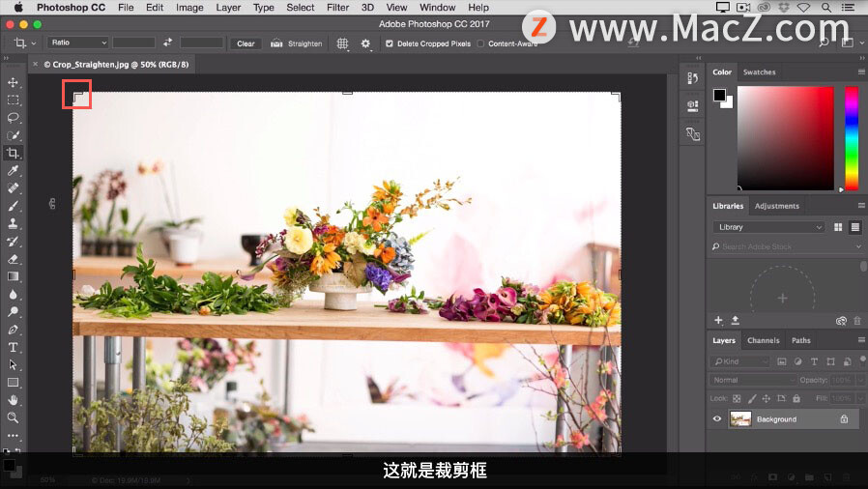Image resolution: width=868 pixels, height=489 pixels.
Task: Select the Brush tool
Action: tap(13, 206)
